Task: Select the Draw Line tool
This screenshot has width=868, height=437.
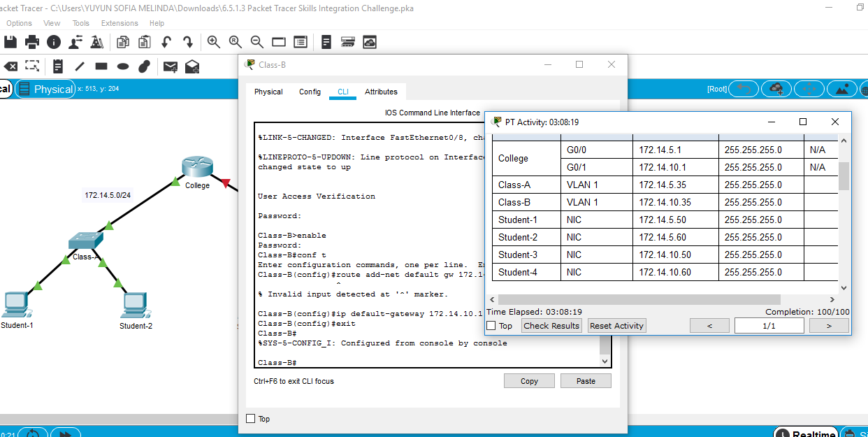Action: 80,66
